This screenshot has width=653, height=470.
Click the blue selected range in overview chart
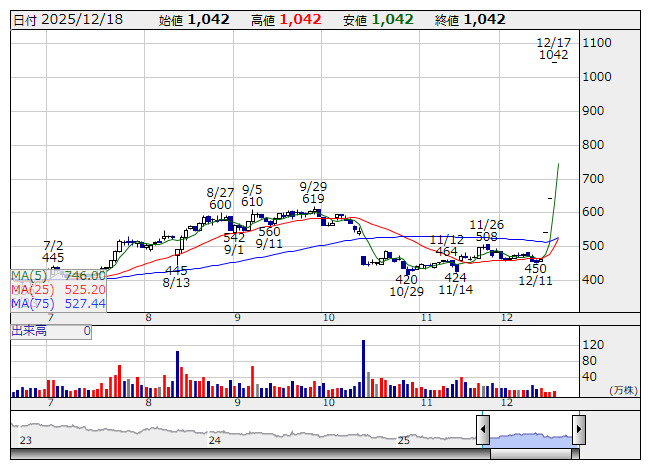tap(531, 440)
